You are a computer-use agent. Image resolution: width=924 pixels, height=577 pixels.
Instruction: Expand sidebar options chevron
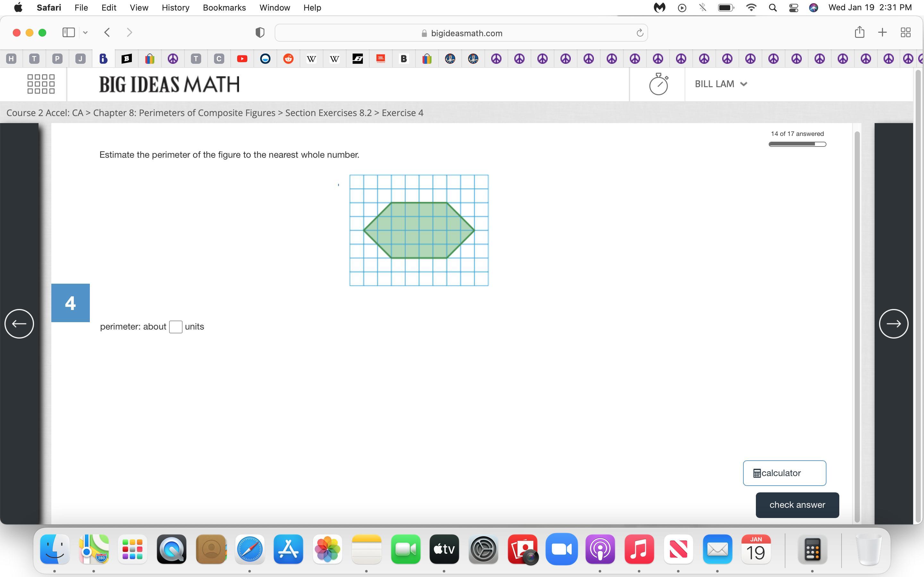tap(86, 32)
